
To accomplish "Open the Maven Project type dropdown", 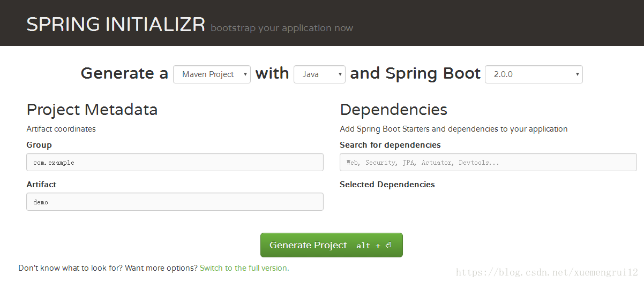I will pyautogui.click(x=212, y=74).
